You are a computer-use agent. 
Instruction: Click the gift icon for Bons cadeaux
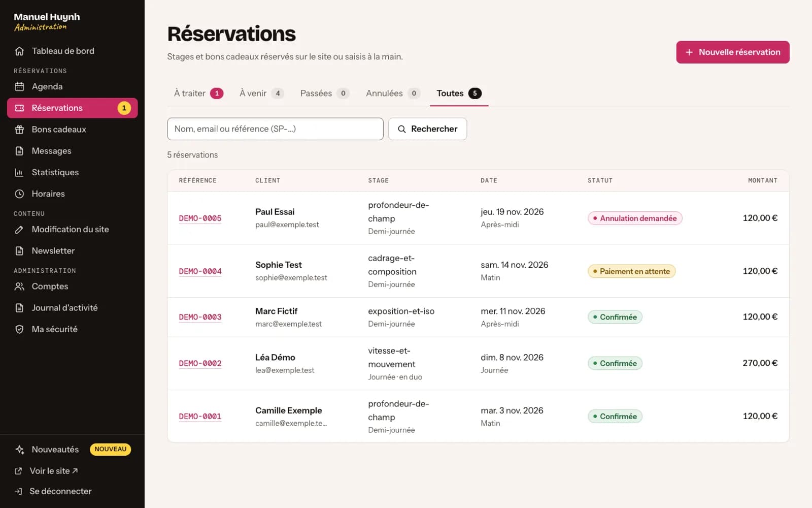coord(19,130)
